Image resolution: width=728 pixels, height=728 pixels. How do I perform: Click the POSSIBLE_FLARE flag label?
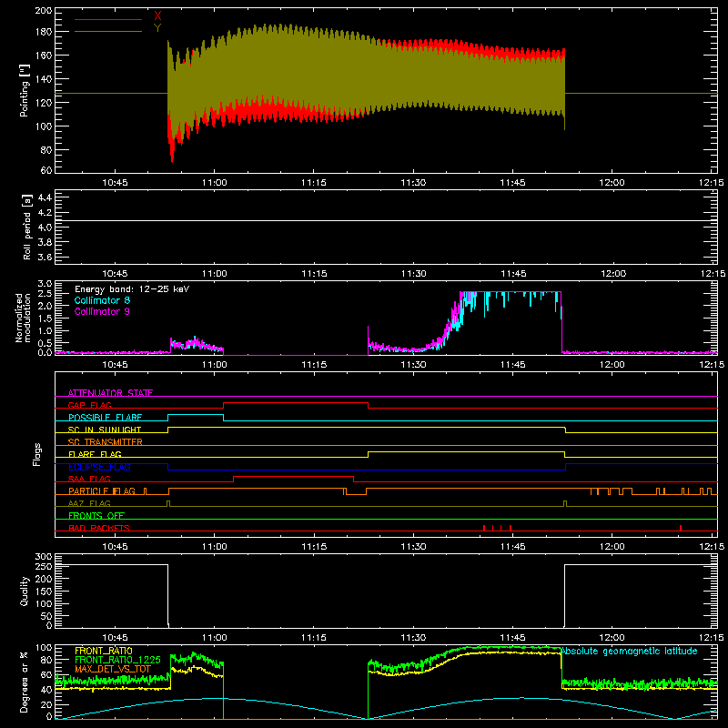point(105,418)
